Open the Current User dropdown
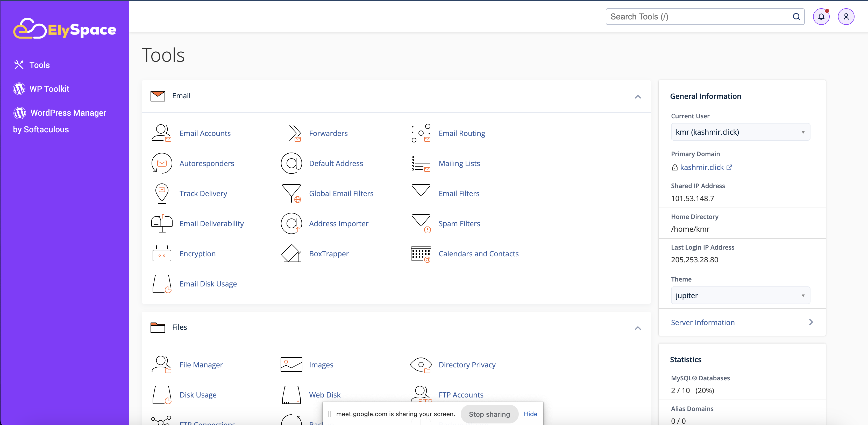Image resolution: width=868 pixels, height=425 pixels. tap(740, 132)
